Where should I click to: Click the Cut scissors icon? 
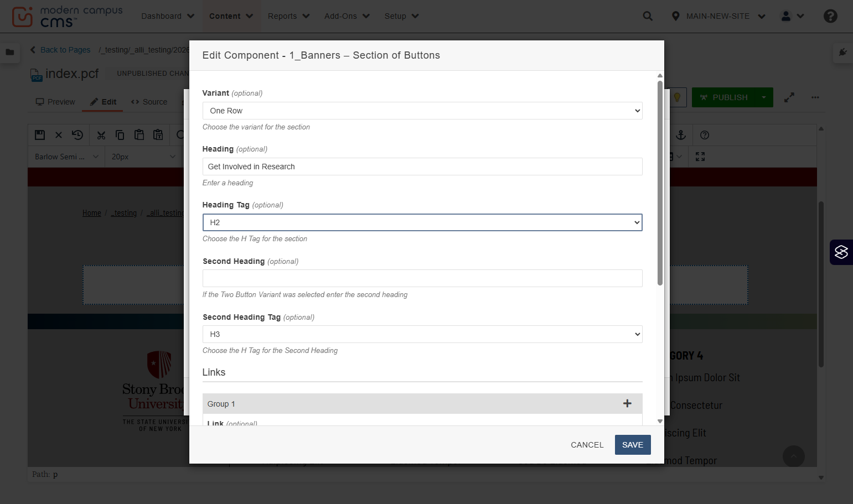coord(101,135)
